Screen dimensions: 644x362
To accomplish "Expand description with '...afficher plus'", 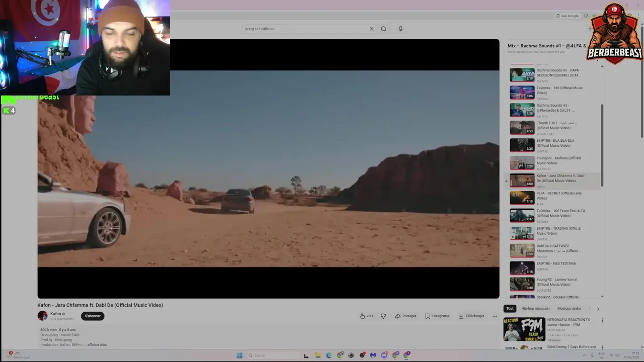I will pyautogui.click(x=97, y=345).
